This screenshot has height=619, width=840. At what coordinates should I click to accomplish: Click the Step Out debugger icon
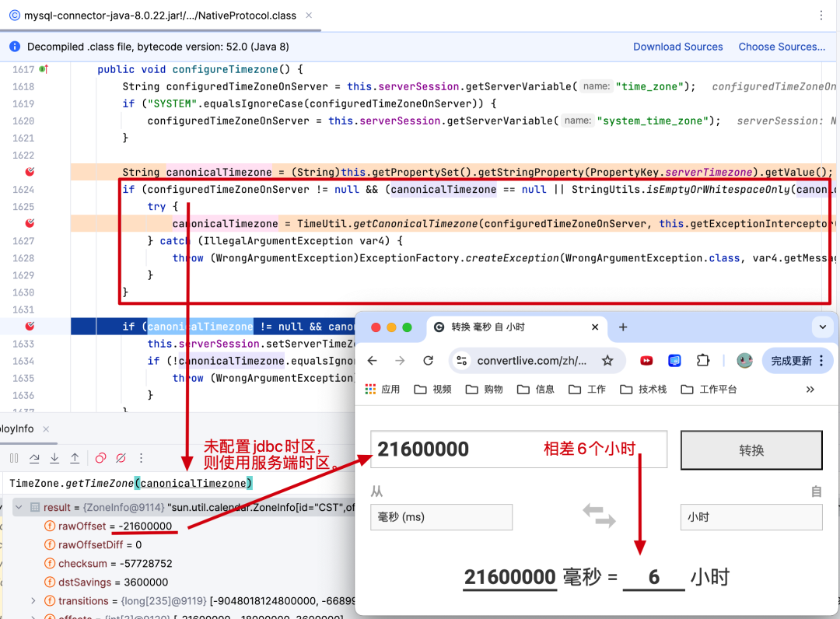[75, 458]
